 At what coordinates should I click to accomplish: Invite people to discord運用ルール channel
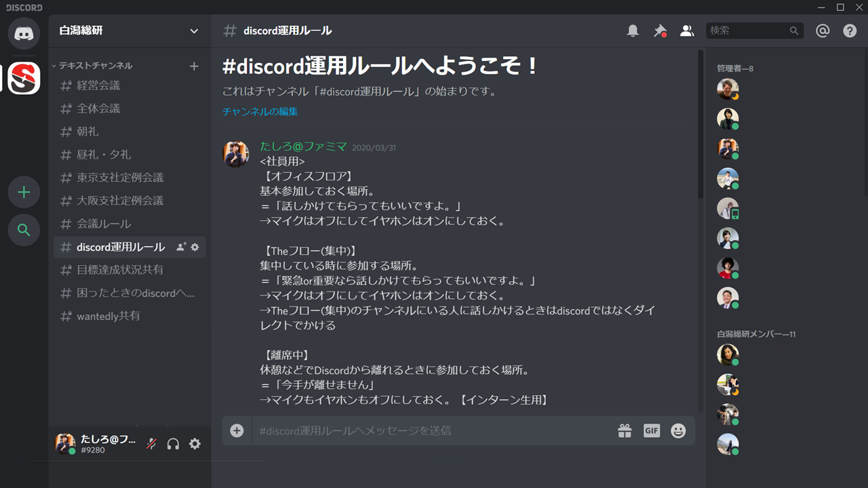(x=181, y=247)
